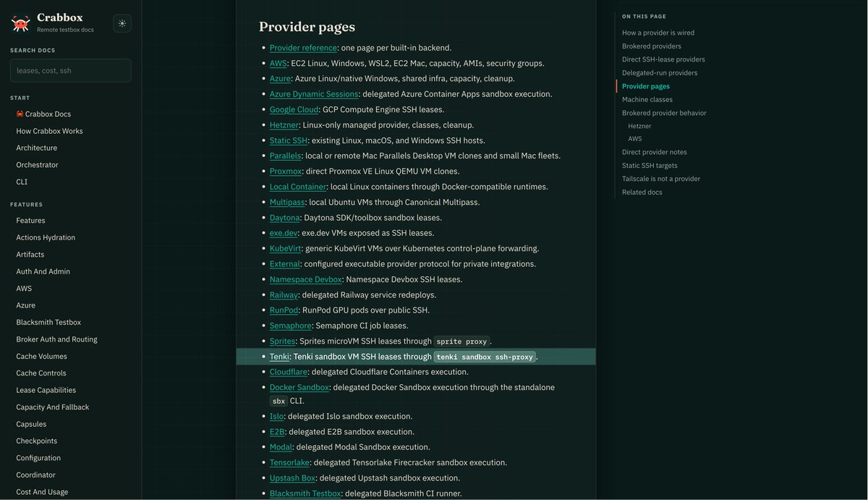868x500 pixels.
Task: Jump to Brokered provider behavior section
Action: tap(664, 113)
